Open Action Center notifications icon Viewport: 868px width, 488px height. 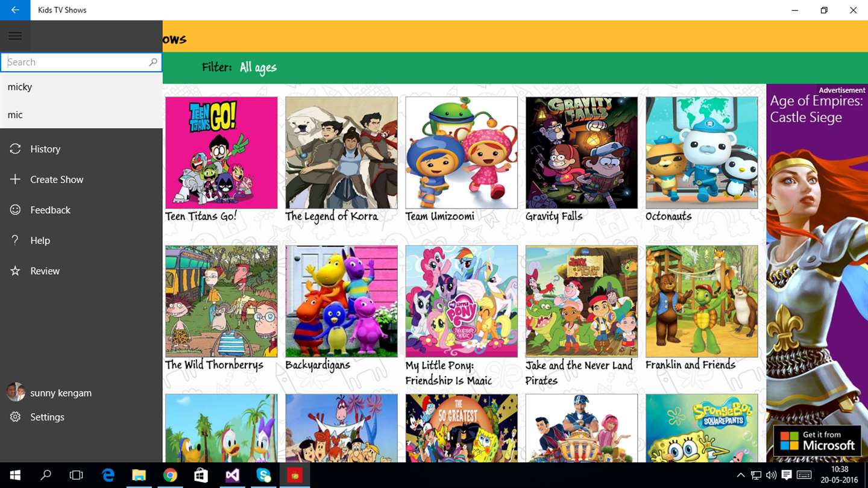click(x=787, y=475)
